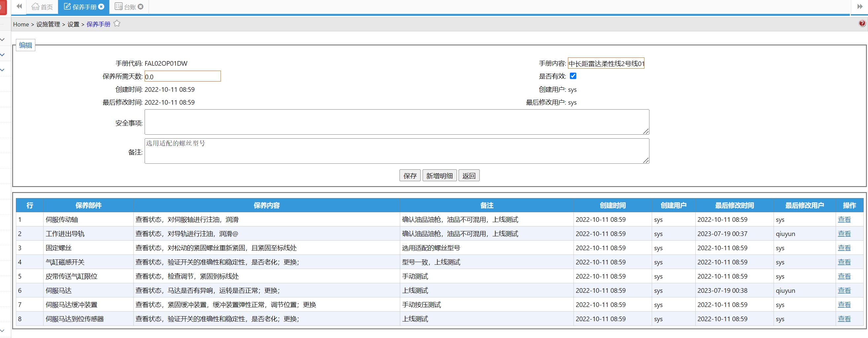Image resolution: width=868 pixels, height=338 pixels.
Task: Select the 气缸磁感开关 cell
Action: pyautogui.click(x=88, y=262)
